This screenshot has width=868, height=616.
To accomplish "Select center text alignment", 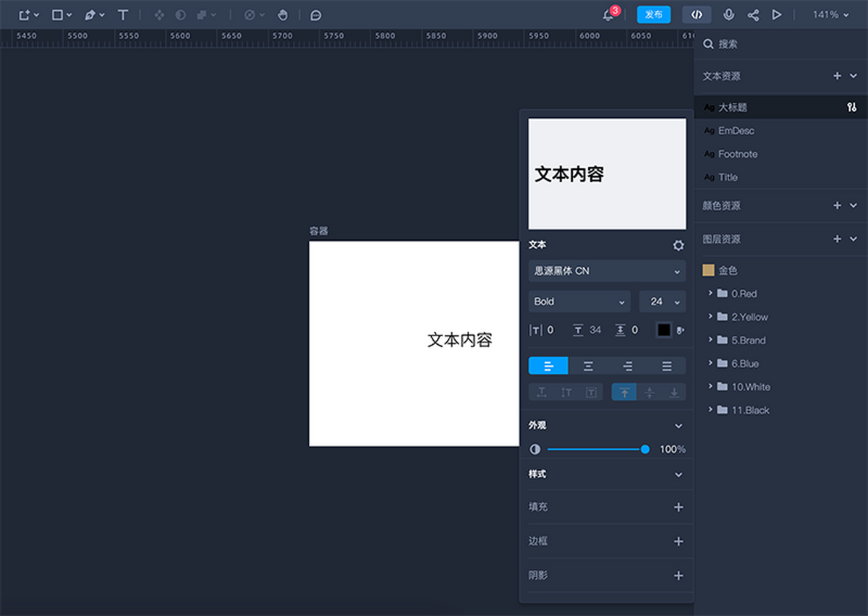I will (588, 365).
